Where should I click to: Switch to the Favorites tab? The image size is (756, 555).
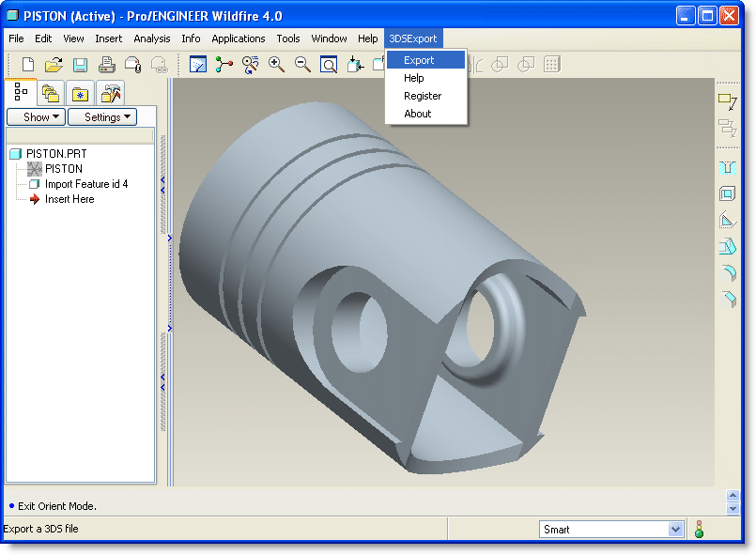coord(81,92)
